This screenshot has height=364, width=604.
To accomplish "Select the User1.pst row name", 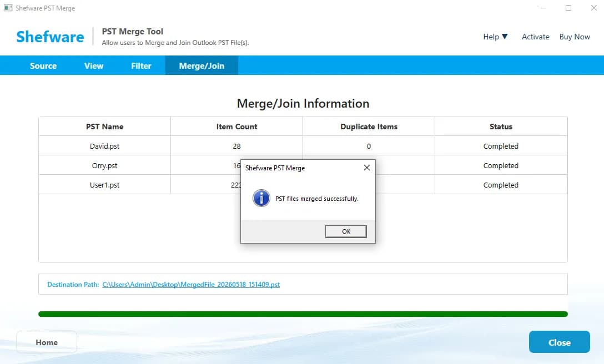I will (x=104, y=185).
